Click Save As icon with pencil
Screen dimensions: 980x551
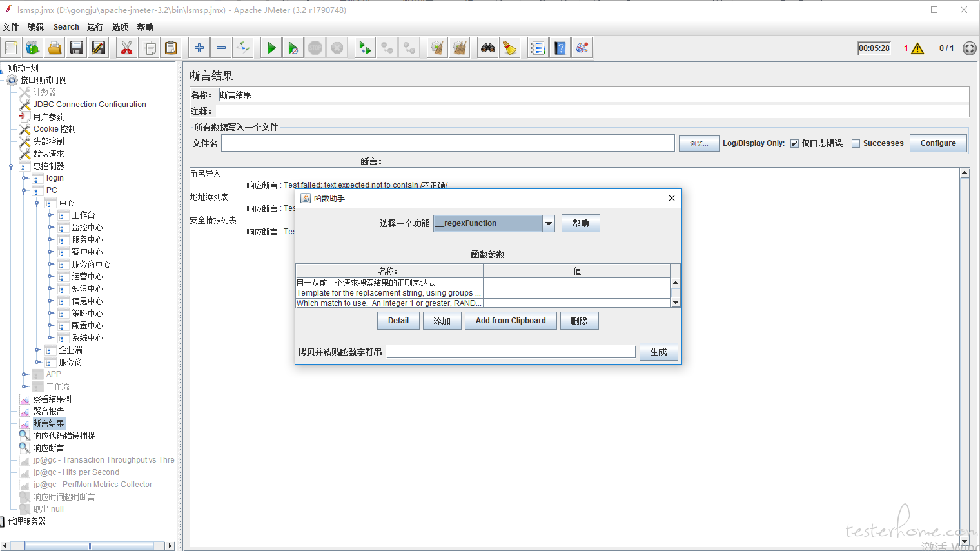click(x=99, y=48)
